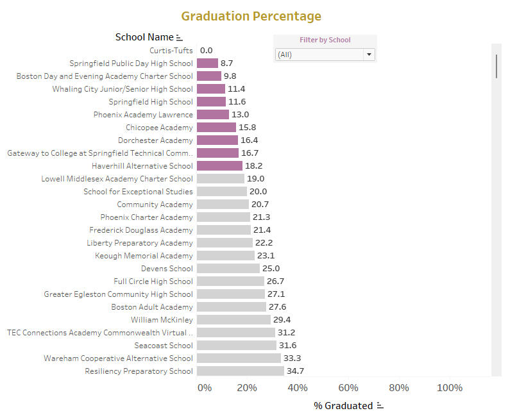Click the Boston Adult Academy label

click(x=152, y=307)
